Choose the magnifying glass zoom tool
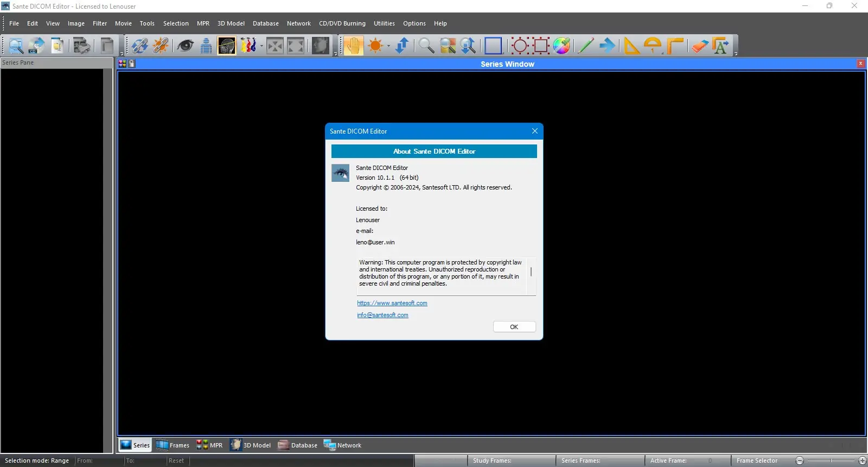The height and width of the screenshot is (467, 868). (x=426, y=46)
